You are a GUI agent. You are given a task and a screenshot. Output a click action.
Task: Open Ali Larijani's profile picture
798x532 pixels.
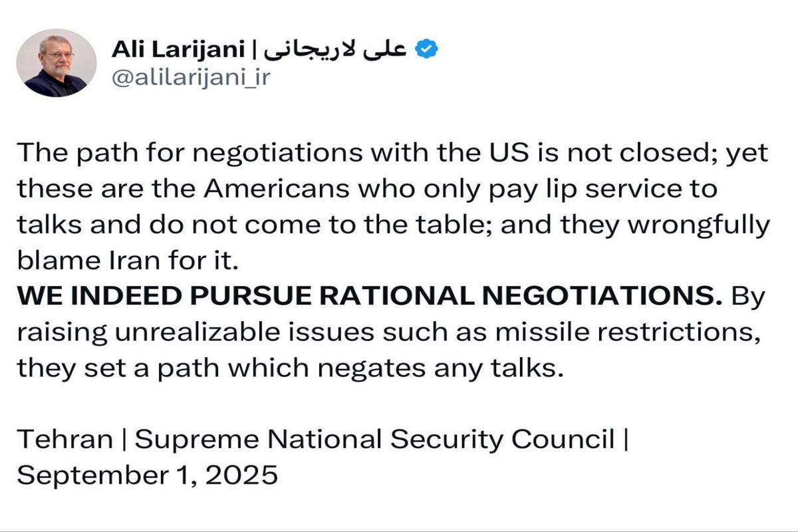click(56, 64)
